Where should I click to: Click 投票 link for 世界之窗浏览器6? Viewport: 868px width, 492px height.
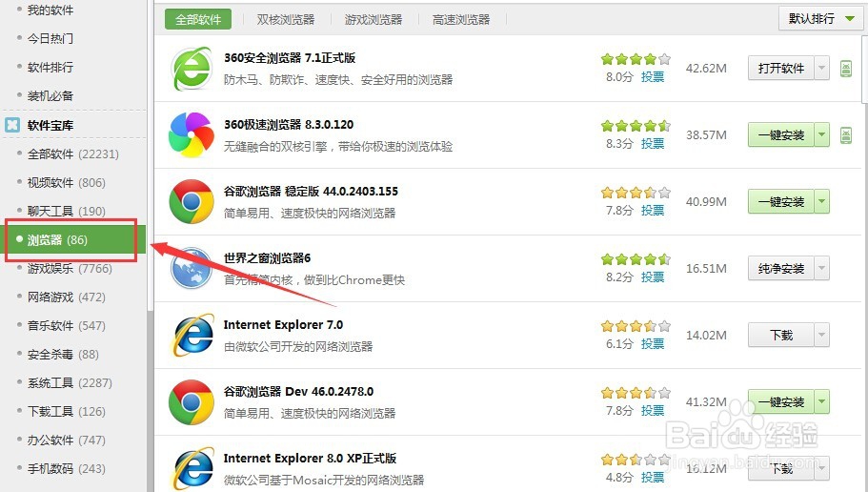tap(653, 277)
